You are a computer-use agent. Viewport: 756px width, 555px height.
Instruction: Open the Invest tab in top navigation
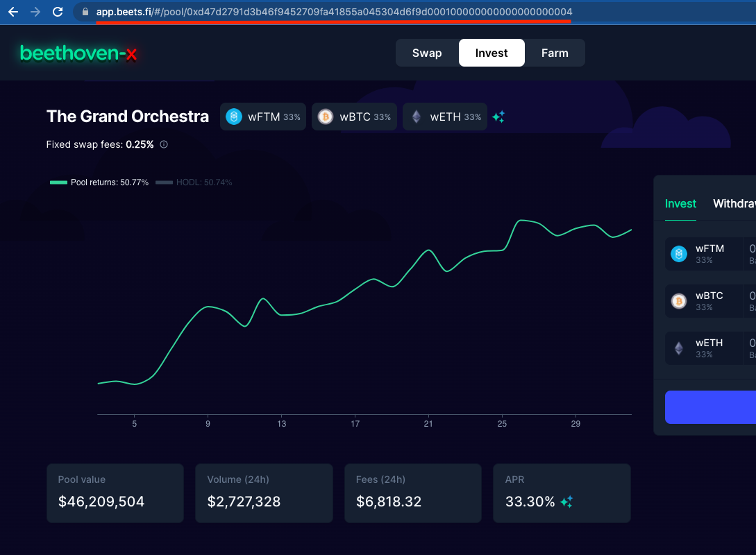[x=492, y=53]
